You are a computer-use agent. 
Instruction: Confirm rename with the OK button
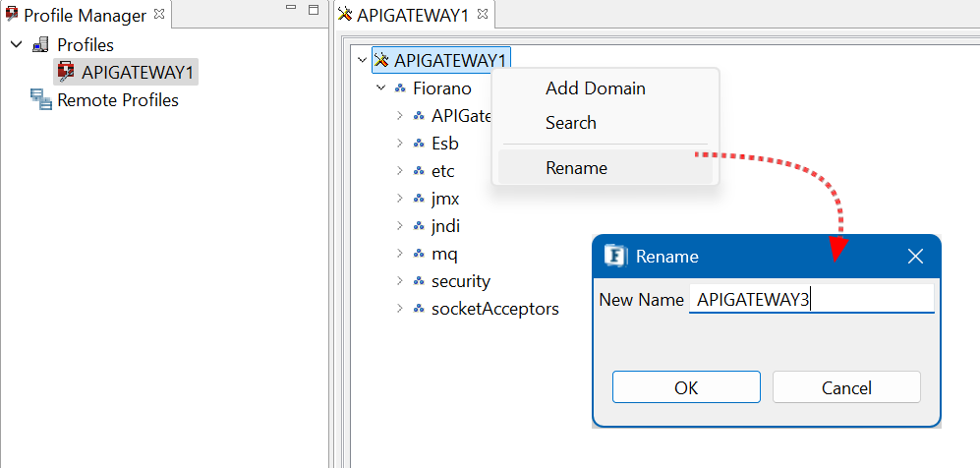tap(686, 387)
